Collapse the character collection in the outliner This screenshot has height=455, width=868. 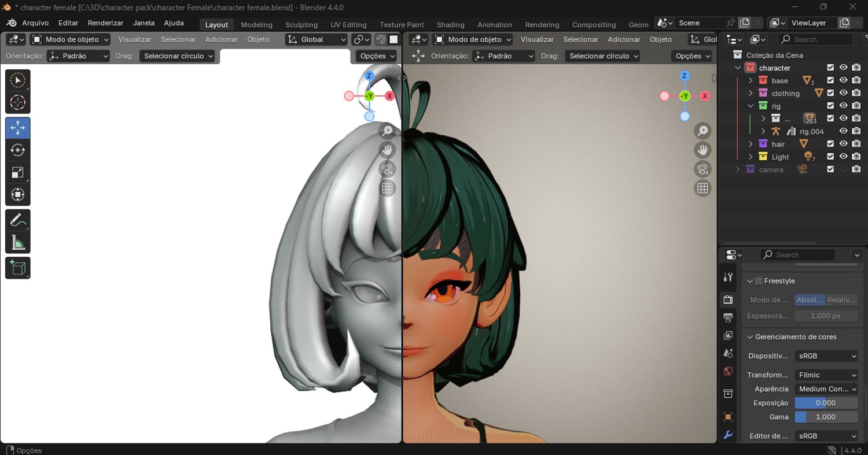point(738,68)
